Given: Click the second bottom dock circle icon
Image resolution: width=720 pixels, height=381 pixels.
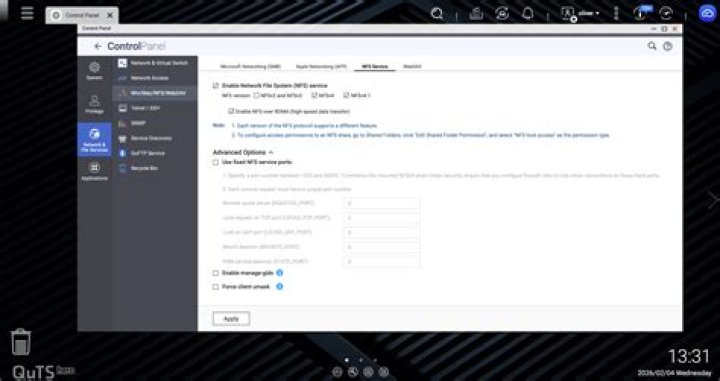Looking at the screenshot, I should [353, 372].
